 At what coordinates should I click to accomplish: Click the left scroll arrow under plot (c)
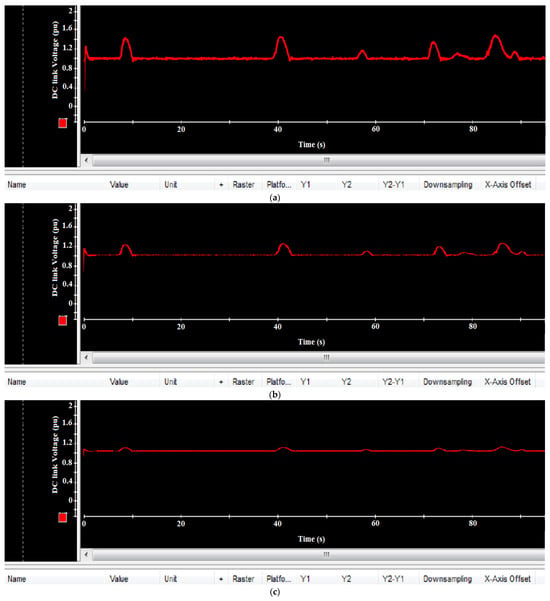tap(86, 554)
